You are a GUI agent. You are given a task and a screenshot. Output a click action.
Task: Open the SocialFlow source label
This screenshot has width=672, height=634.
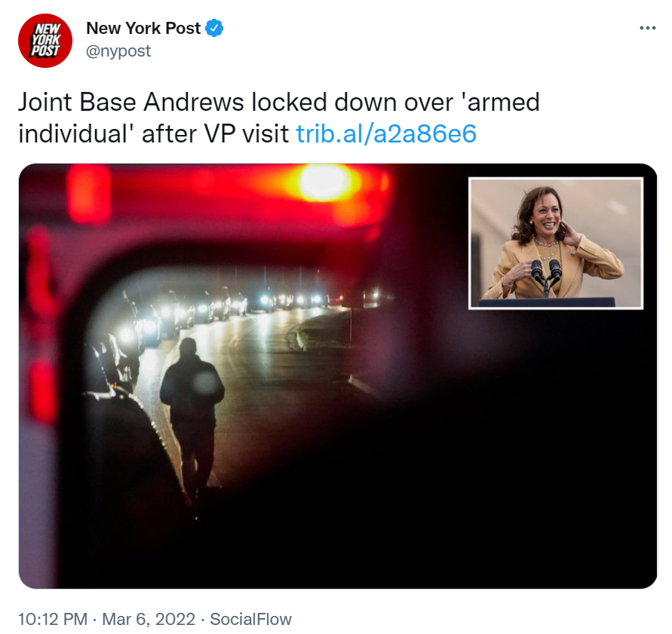coord(250,620)
